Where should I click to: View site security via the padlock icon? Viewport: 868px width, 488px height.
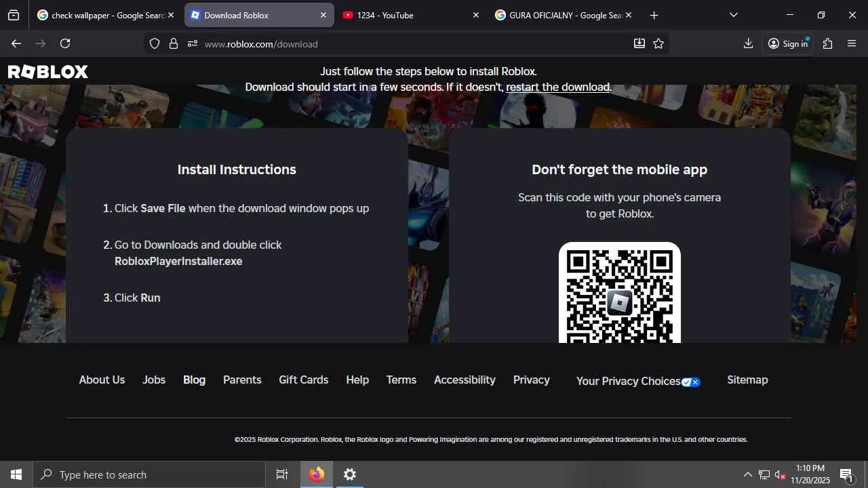pyautogui.click(x=174, y=43)
